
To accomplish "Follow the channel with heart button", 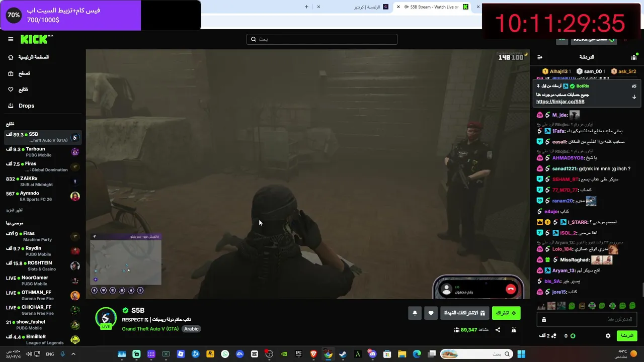I will click(431, 313).
